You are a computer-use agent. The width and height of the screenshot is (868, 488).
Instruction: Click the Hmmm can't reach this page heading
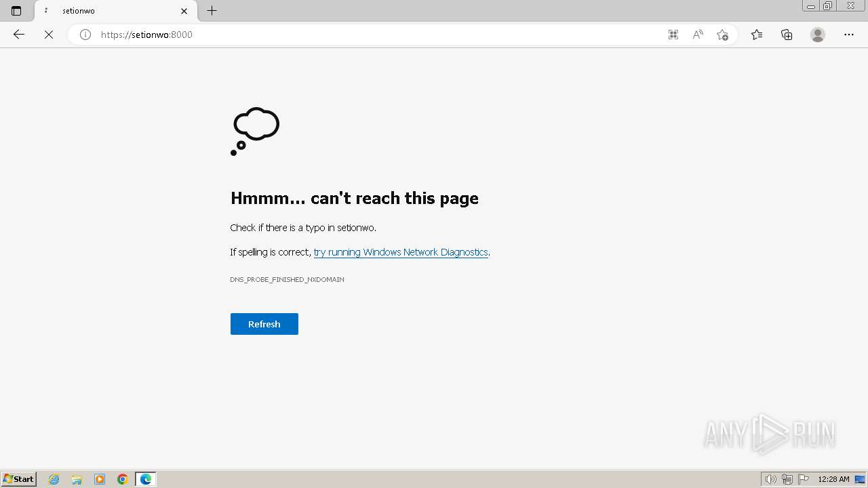[x=355, y=198]
